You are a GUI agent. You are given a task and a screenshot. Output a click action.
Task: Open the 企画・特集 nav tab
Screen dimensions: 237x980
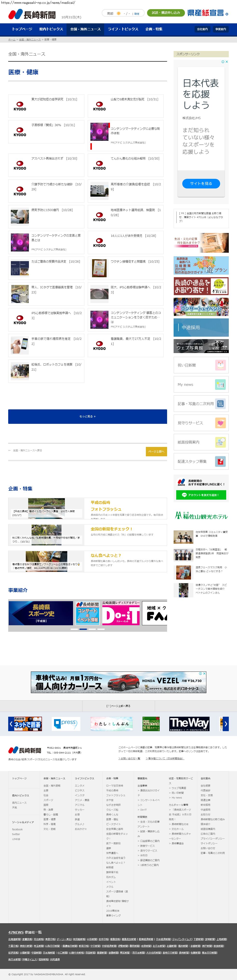pos(154,29)
